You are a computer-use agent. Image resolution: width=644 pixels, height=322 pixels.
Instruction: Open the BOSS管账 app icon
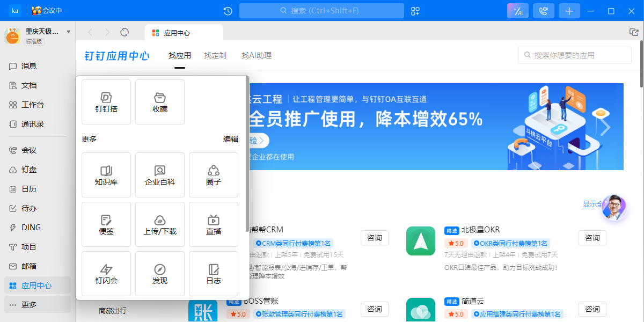pyautogui.click(x=203, y=310)
